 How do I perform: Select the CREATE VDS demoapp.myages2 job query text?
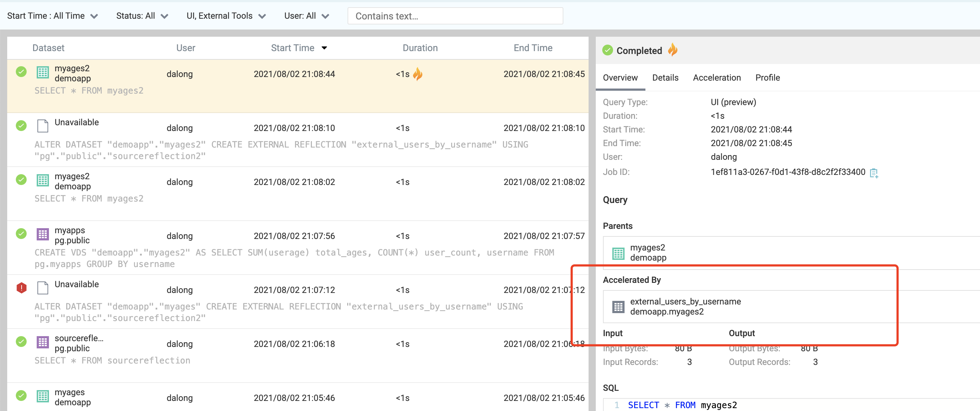(x=294, y=258)
